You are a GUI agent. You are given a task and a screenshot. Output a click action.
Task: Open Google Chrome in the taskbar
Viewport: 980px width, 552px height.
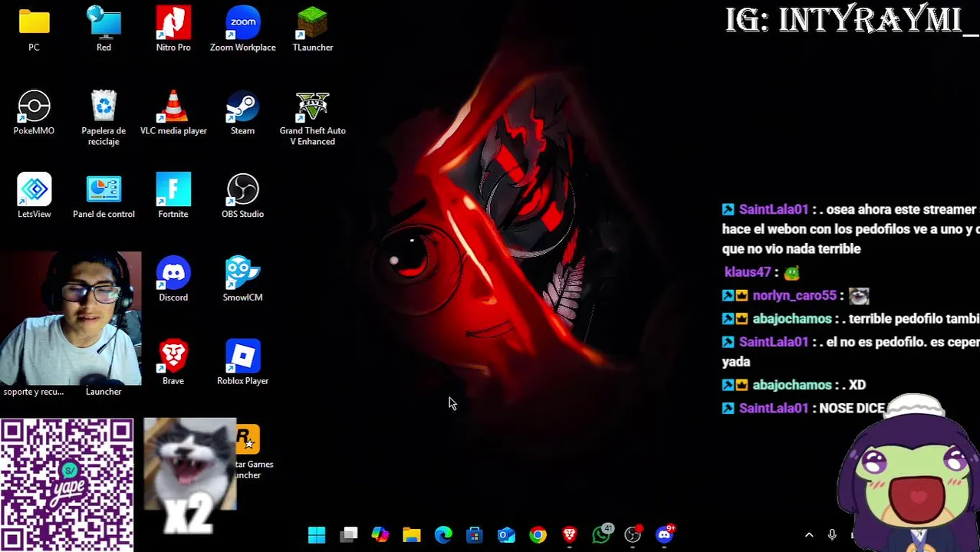pyautogui.click(x=538, y=534)
